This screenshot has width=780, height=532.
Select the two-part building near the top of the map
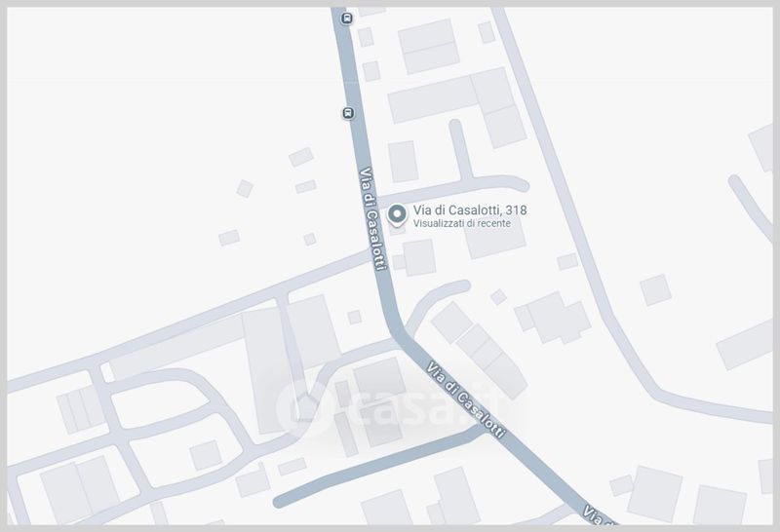pos(429,46)
